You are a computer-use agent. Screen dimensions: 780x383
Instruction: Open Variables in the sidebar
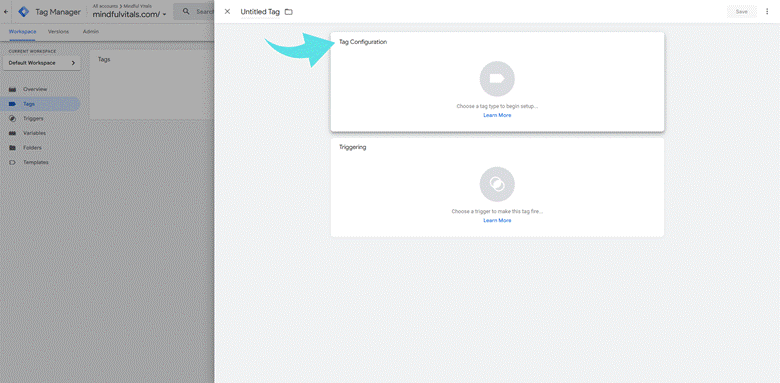tap(34, 133)
